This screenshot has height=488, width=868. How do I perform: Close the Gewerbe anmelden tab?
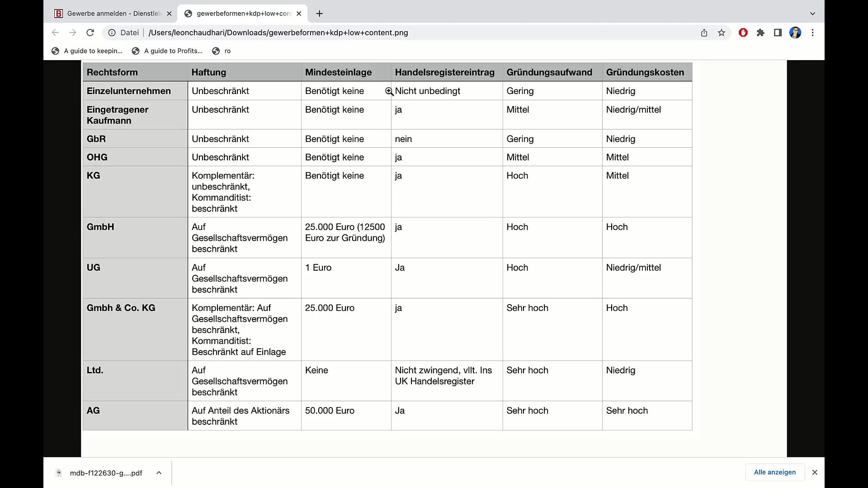point(169,14)
